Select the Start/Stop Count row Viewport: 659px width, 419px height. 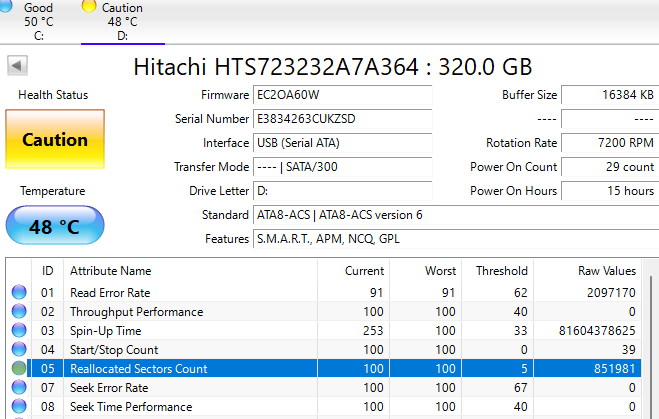coord(324,349)
